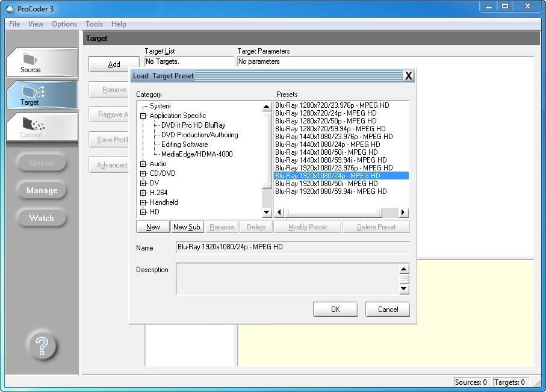Click the New Sub. button
This screenshot has width=546, height=392.
click(x=187, y=227)
